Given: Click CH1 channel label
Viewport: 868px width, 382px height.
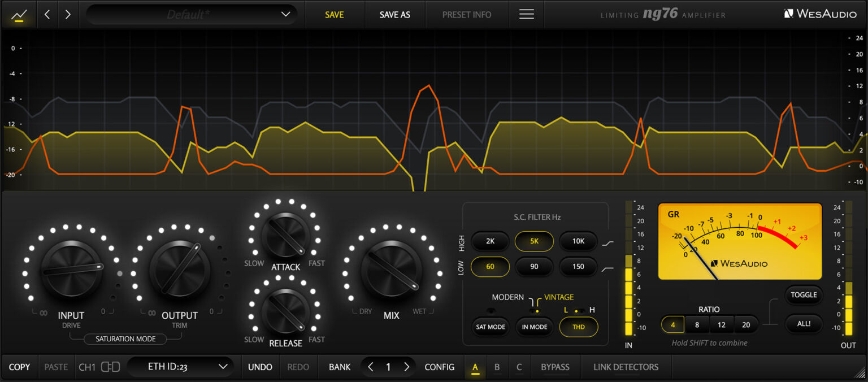Looking at the screenshot, I should [x=87, y=367].
